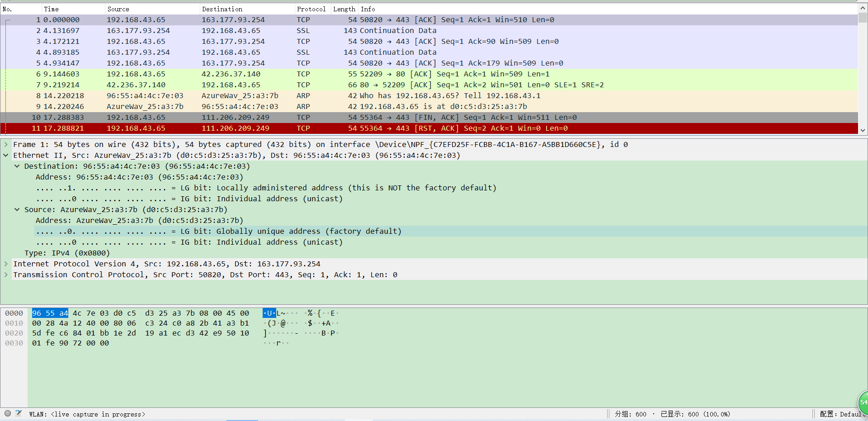This screenshot has height=421, width=868.
Task: Select Type: IPv4 (0x0800) line
Action: 67,253
